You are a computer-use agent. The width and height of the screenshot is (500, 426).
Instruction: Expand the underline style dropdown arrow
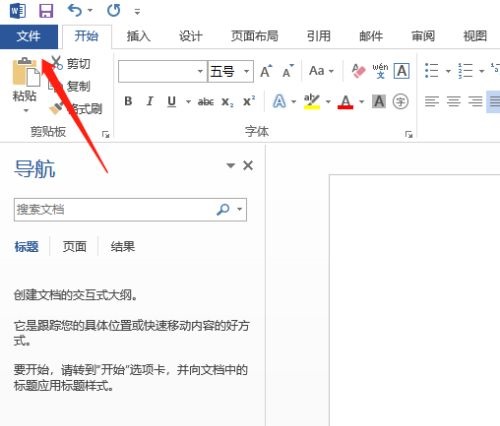188,102
